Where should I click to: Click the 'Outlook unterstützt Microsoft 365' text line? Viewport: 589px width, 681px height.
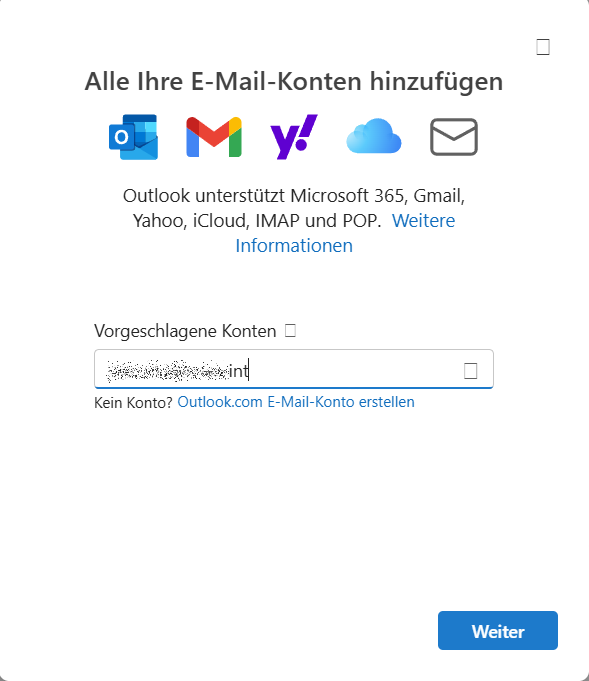click(x=294, y=196)
